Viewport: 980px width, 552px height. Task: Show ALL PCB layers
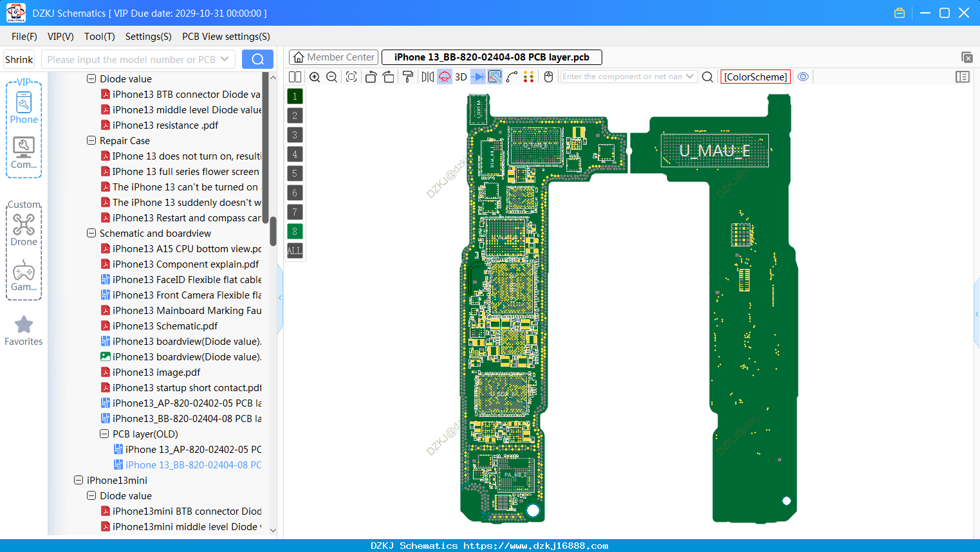pos(295,251)
